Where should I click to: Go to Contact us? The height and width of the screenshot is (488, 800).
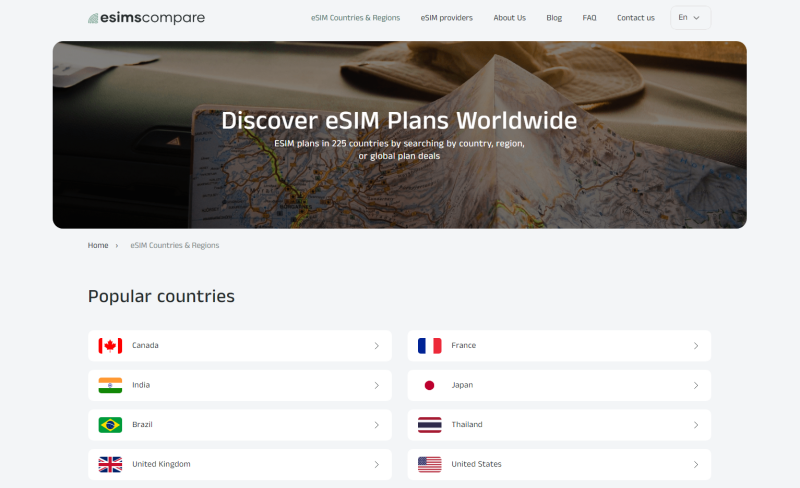(x=636, y=18)
